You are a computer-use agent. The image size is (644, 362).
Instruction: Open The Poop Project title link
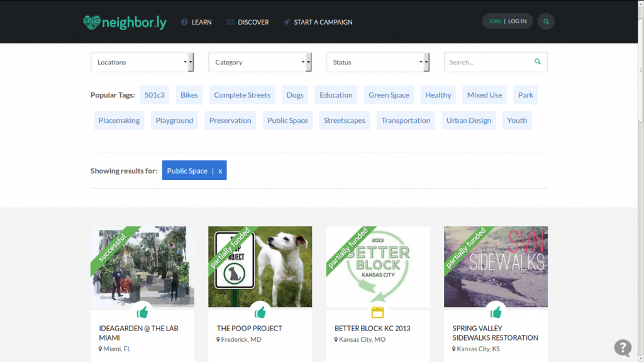click(x=249, y=328)
